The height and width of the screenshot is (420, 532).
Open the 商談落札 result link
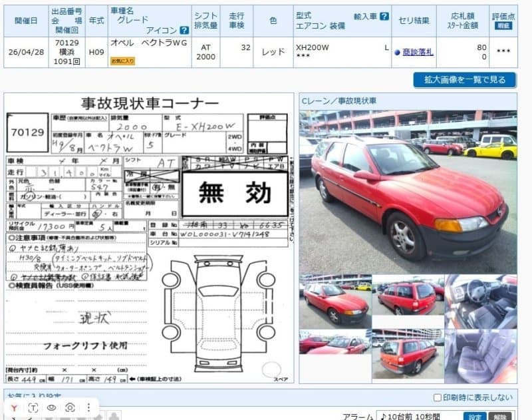tap(418, 52)
